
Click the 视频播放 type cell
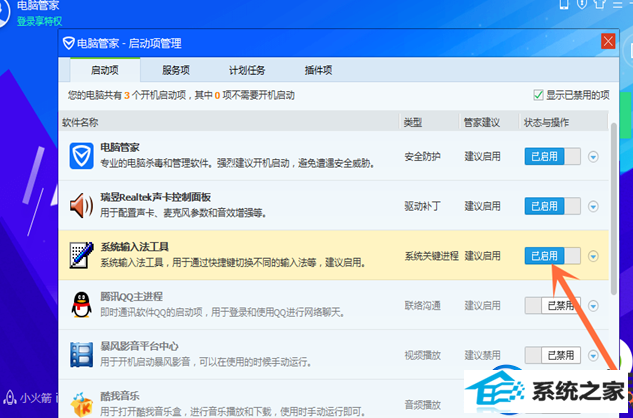422,355
